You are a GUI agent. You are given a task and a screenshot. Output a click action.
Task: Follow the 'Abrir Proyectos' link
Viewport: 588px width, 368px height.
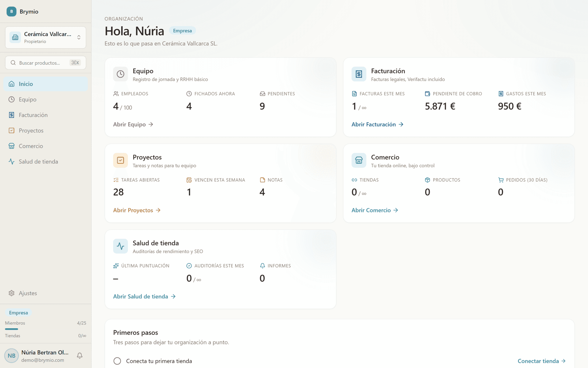pos(137,210)
